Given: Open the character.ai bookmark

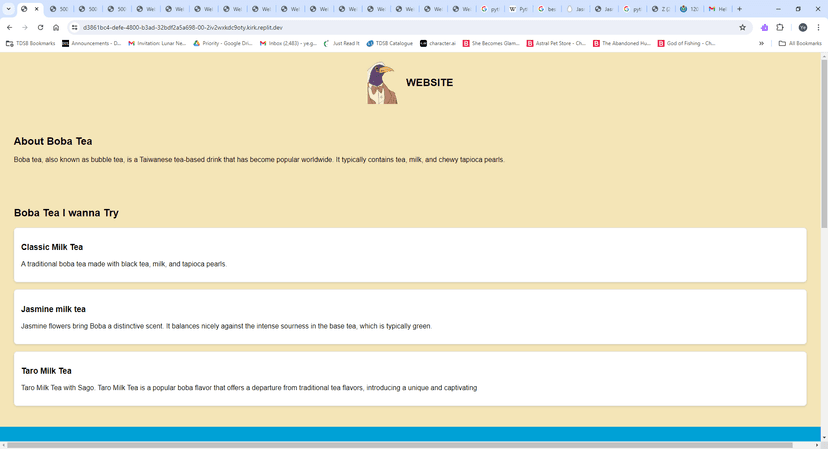Looking at the screenshot, I should (438, 43).
